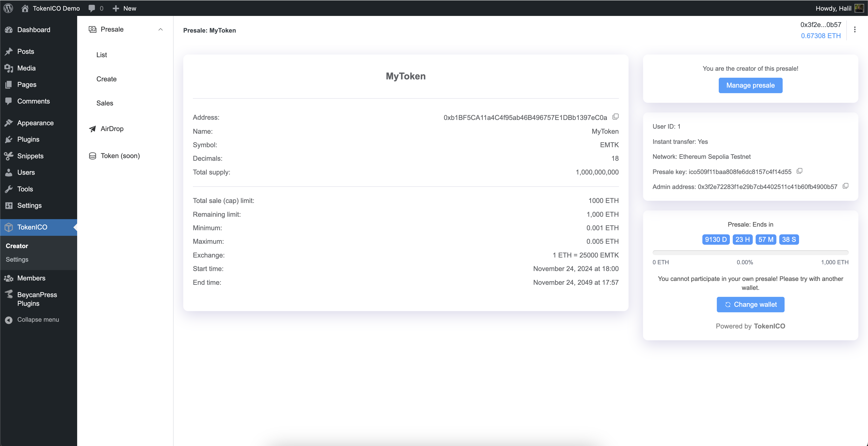The width and height of the screenshot is (868, 446).
Task: Click the Plugins plug icon
Action: [x=9, y=139]
